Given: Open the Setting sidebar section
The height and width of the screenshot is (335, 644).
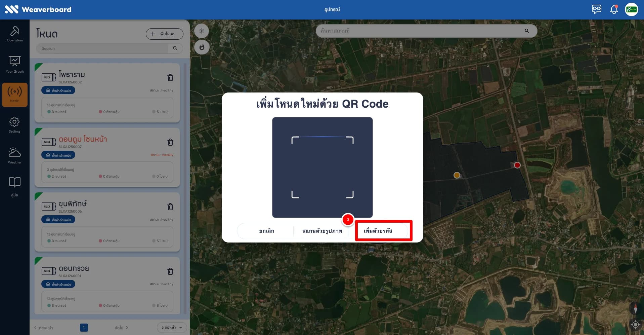Looking at the screenshot, I should (x=14, y=125).
